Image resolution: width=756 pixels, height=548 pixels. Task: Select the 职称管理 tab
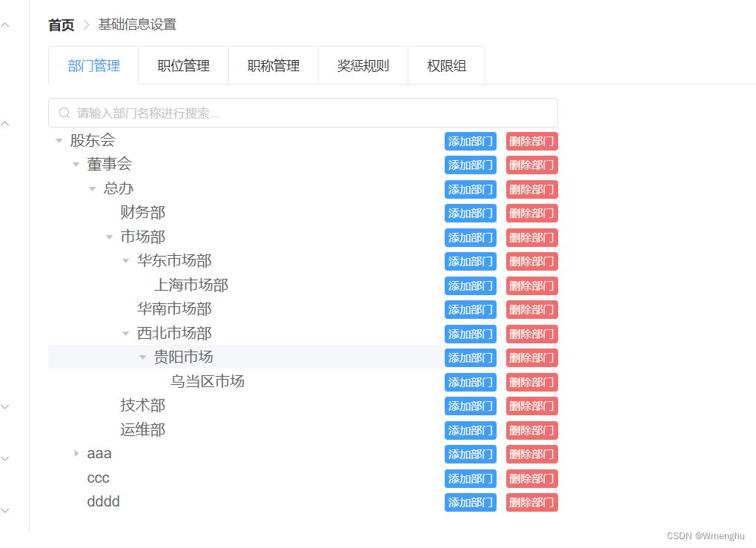pyautogui.click(x=273, y=66)
